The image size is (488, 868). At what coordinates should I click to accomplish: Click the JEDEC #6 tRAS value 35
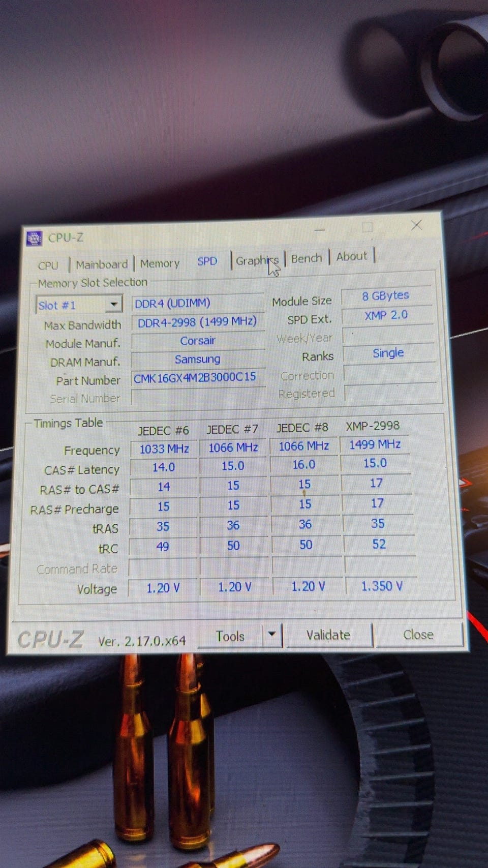[x=163, y=527]
